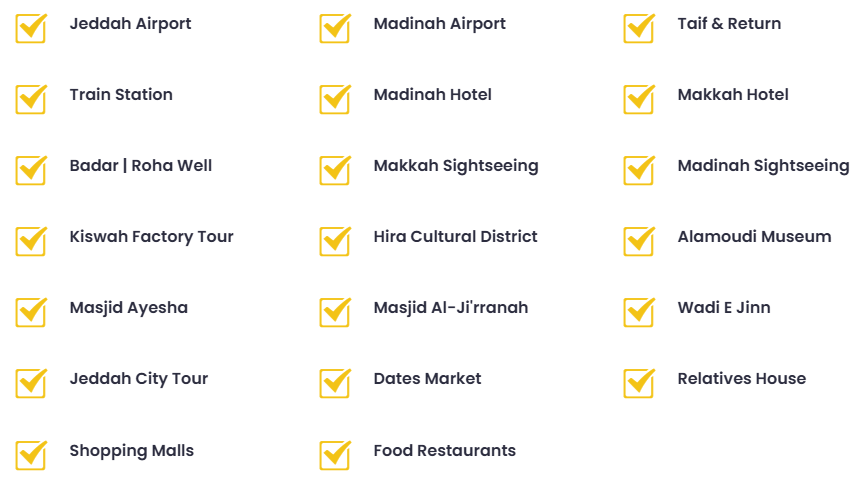The image size is (860, 484).
Task: Click the Relatives House label
Action: pos(741,379)
